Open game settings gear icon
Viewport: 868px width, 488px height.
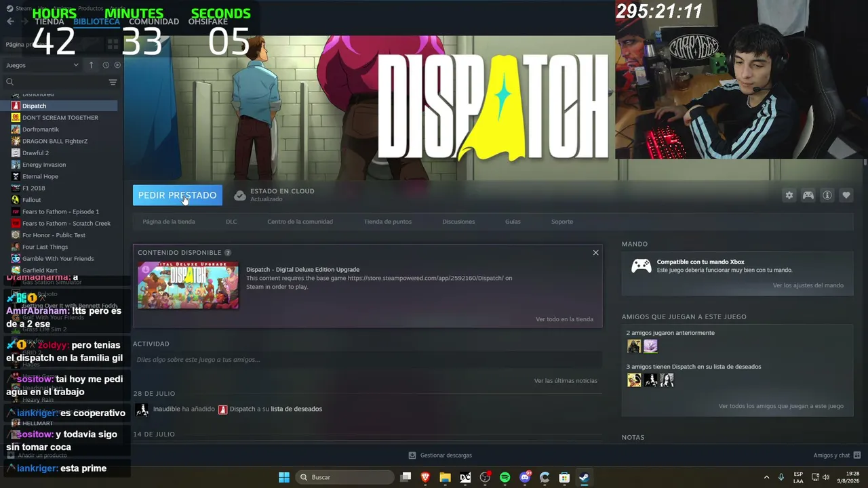(x=789, y=195)
